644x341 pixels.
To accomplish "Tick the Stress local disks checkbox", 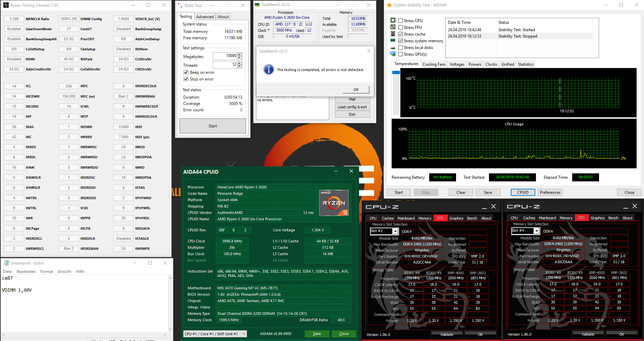I will (x=400, y=48).
